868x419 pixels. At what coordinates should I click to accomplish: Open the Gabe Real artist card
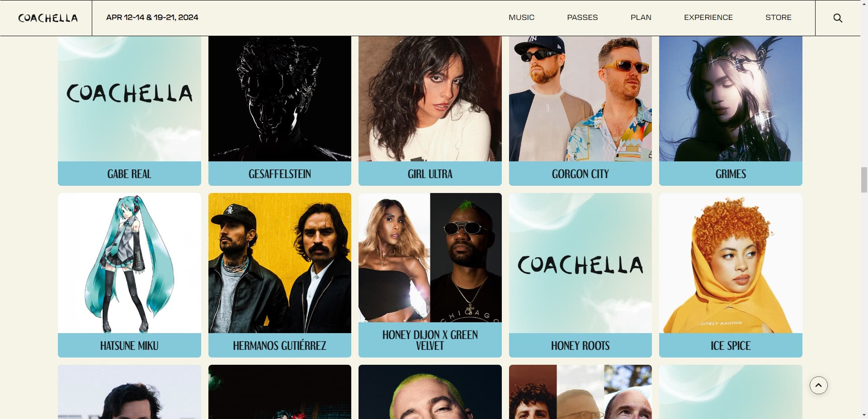click(x=129, y=111)
